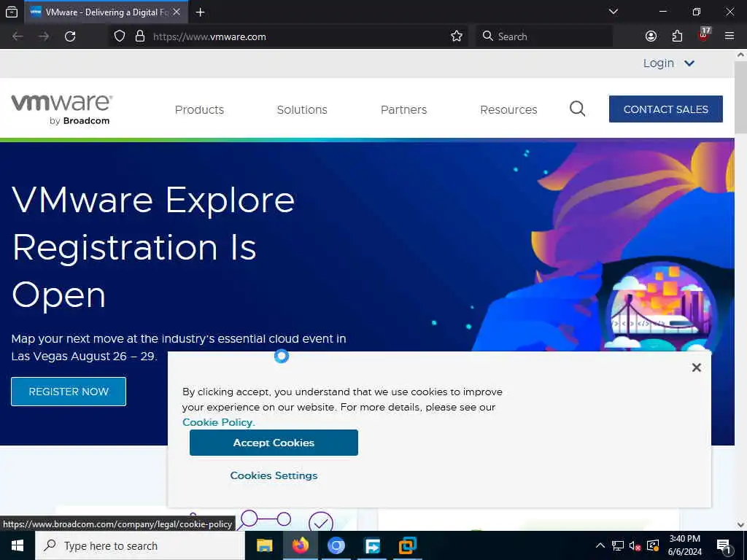Expand the list all tabs chevron

click(614, 12)
